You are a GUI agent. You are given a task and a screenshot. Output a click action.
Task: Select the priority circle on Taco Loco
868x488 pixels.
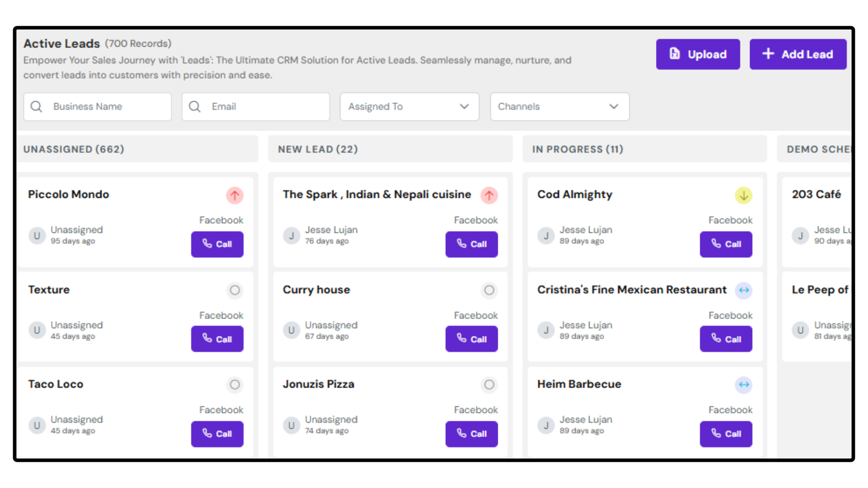[x=235, y=385]
